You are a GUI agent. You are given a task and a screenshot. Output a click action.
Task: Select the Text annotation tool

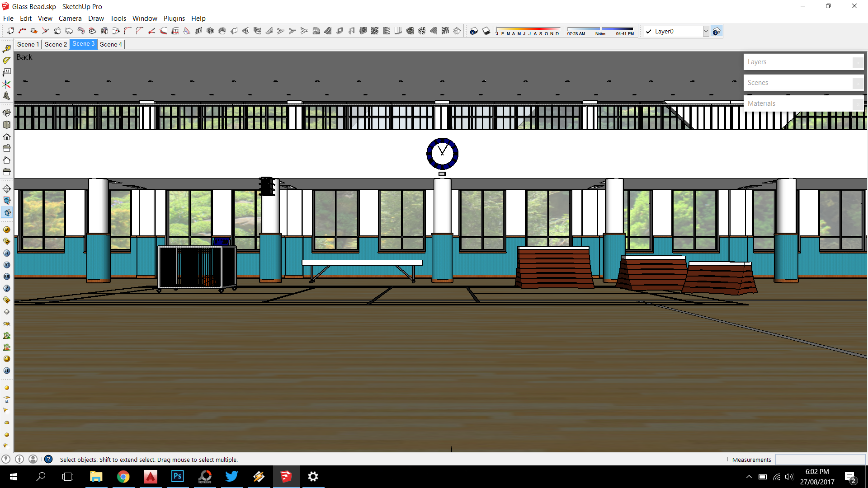click(x=7, y=71)
